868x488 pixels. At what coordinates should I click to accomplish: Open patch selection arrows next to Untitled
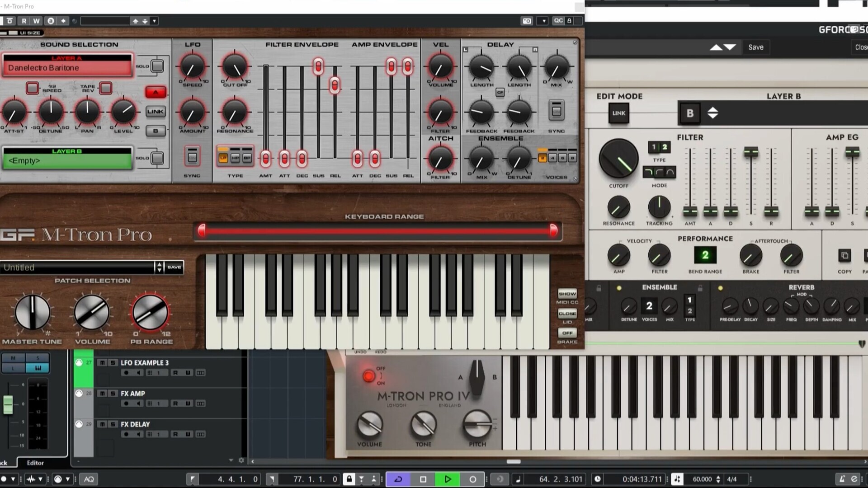point(159,267)
